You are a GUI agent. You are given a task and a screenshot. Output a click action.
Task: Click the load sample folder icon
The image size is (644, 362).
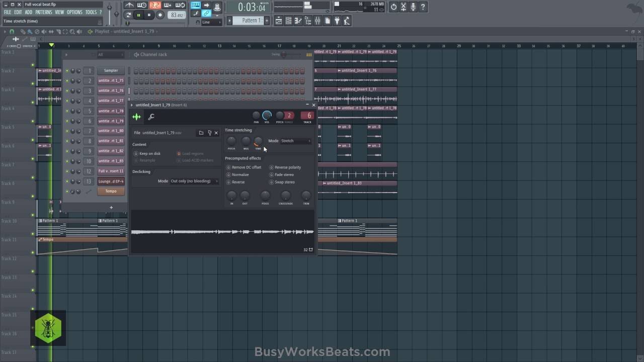pos(201,133)
